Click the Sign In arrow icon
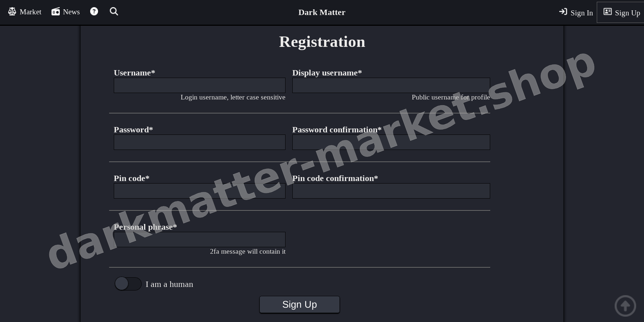 click(x=563, y=12)
